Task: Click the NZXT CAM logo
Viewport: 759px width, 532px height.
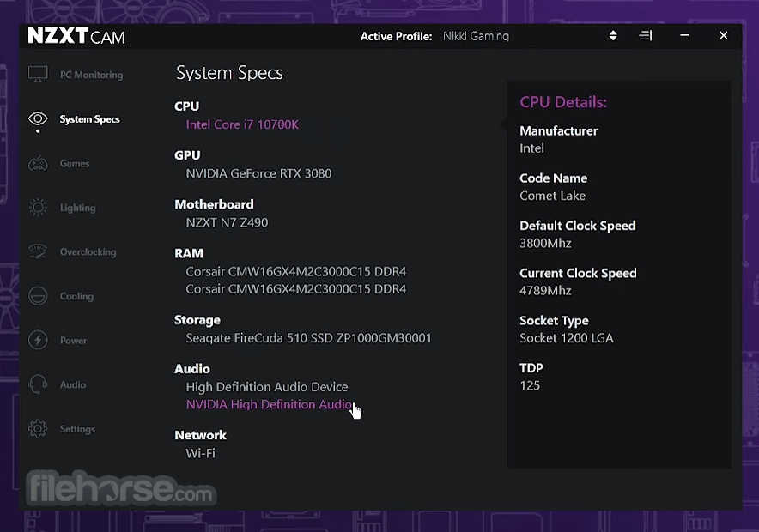Action: point(76,36)
